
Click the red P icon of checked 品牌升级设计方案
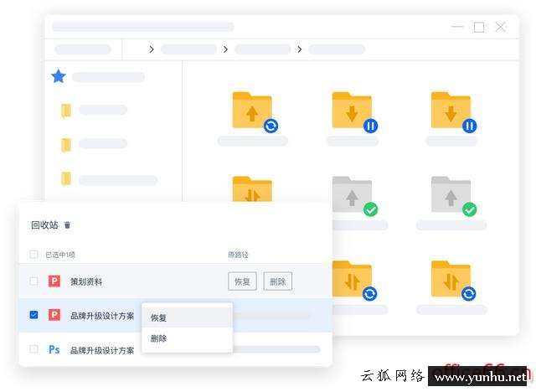54,315
